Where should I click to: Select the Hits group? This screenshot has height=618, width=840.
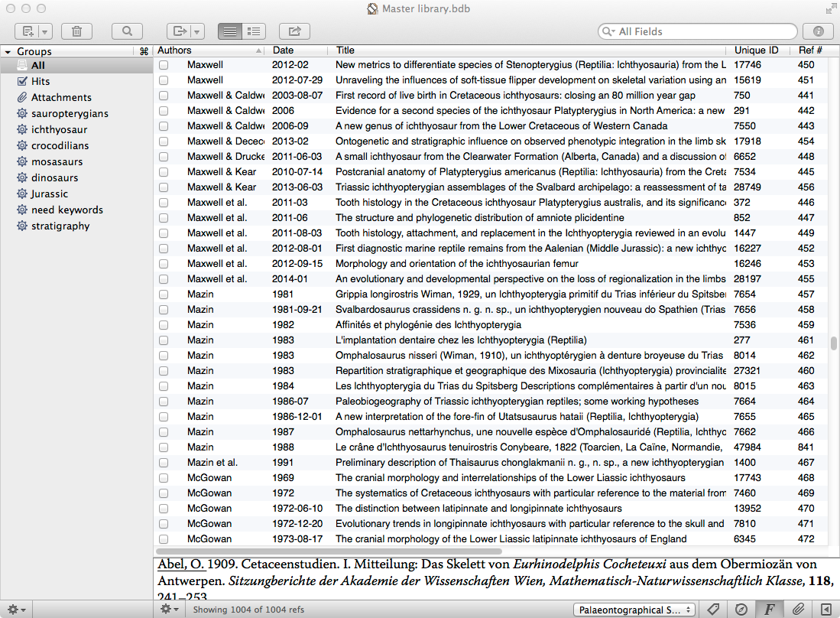[x=76, y=82]
